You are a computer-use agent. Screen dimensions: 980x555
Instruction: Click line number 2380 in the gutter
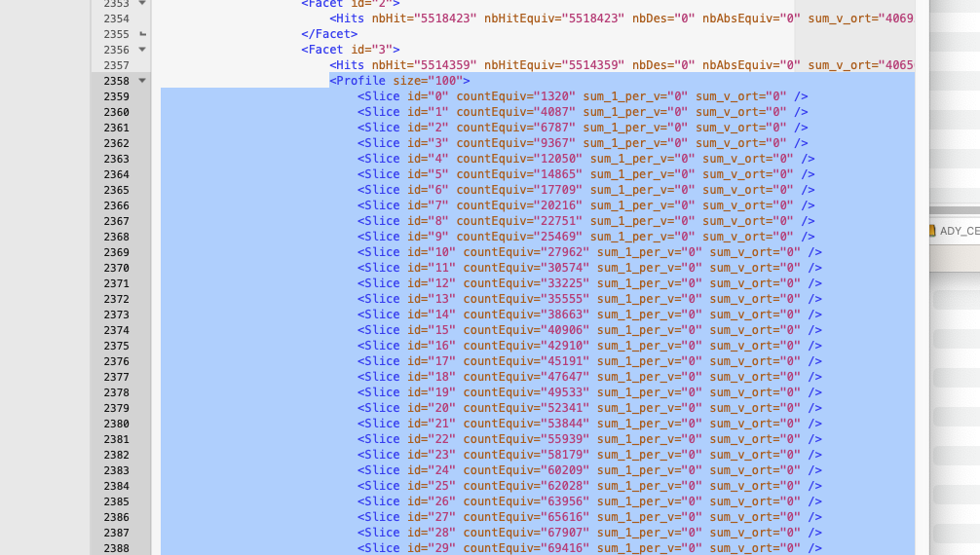click(x=116, y=424)
